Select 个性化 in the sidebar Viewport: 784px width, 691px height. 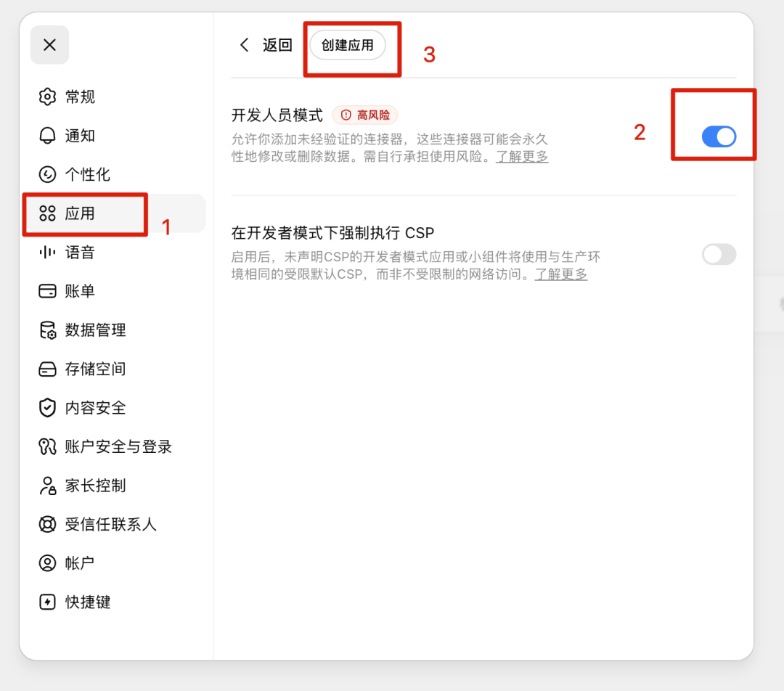pos(115,174)
